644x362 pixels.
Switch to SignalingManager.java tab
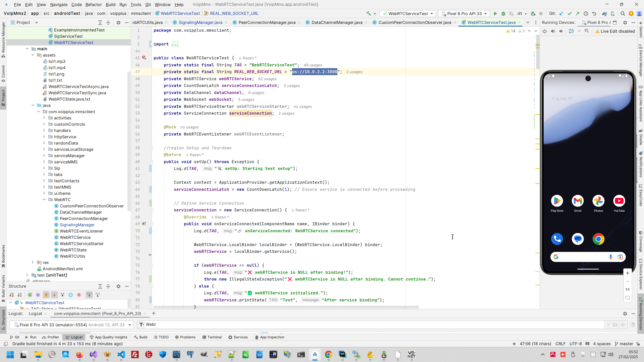pos(200,22)
